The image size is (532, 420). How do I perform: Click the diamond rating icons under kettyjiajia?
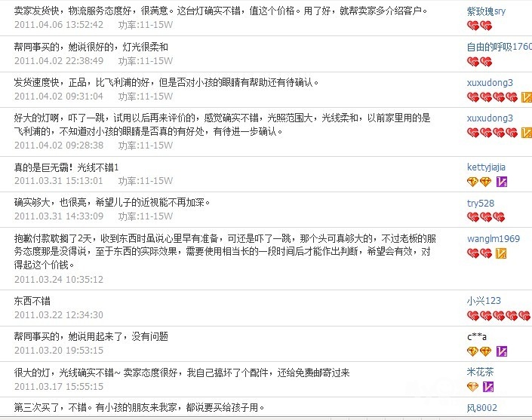479,182
